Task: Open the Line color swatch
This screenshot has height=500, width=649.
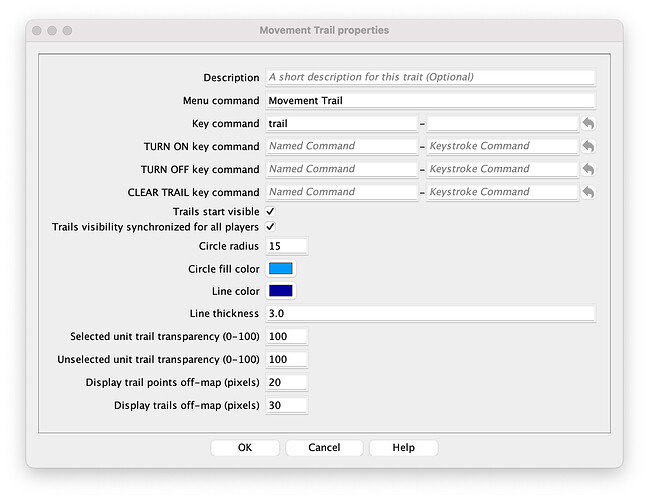Action: click(x=281, y=291)
